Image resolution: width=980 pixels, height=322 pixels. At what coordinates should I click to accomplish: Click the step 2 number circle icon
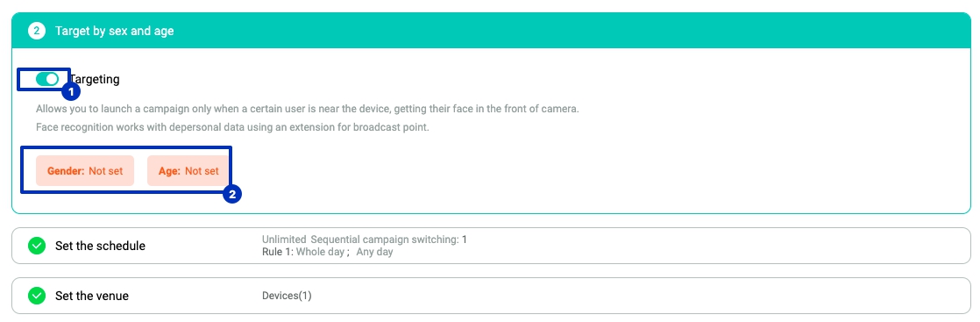click(37, 31)
